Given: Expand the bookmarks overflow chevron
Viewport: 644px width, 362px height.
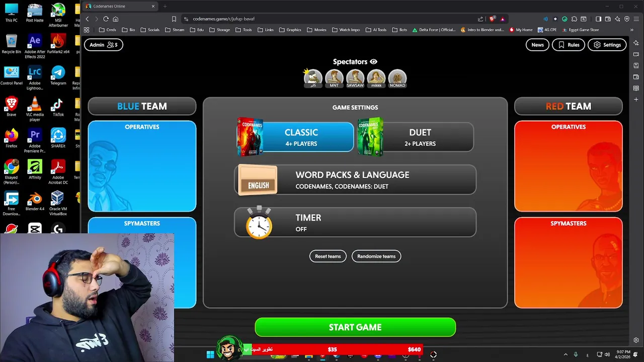Looking at the screenshot, I should pyautogui.click(x=631, y=30).
